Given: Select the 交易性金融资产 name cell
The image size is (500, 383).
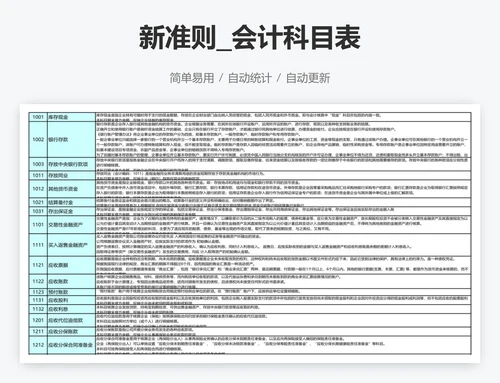Looking at the screenshot, I should [x=71, y=225].
